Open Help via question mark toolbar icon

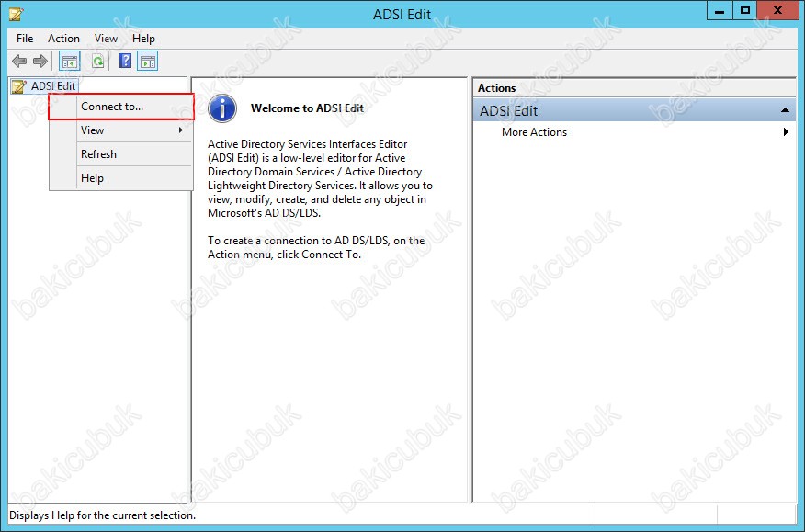(125, 62)
